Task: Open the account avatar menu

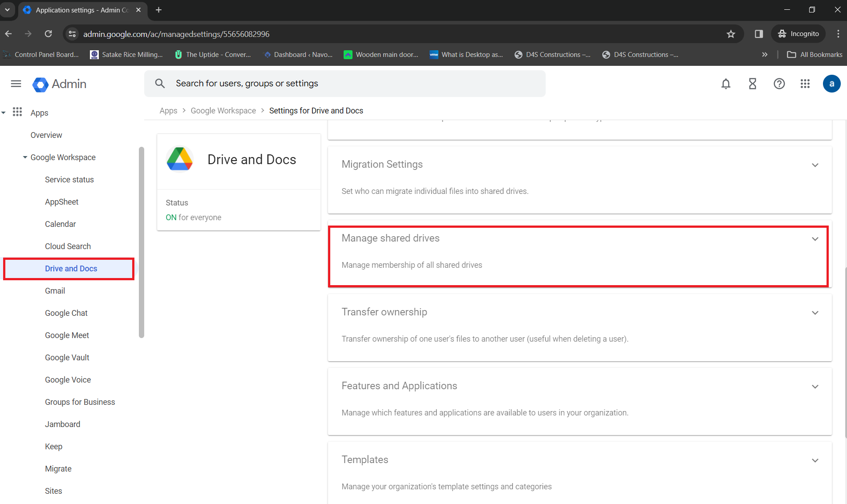Action: 832,84
